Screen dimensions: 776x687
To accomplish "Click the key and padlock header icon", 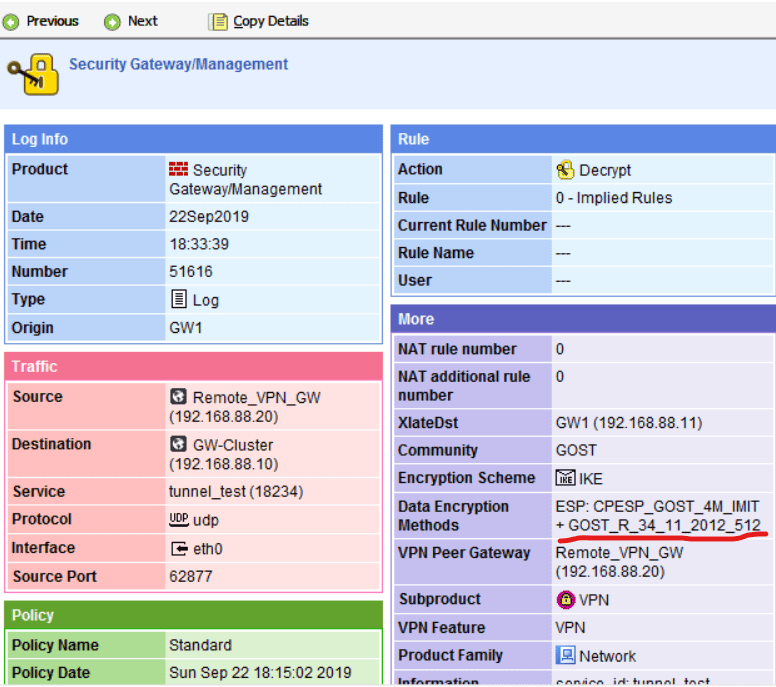I will (x=34, y=74).
